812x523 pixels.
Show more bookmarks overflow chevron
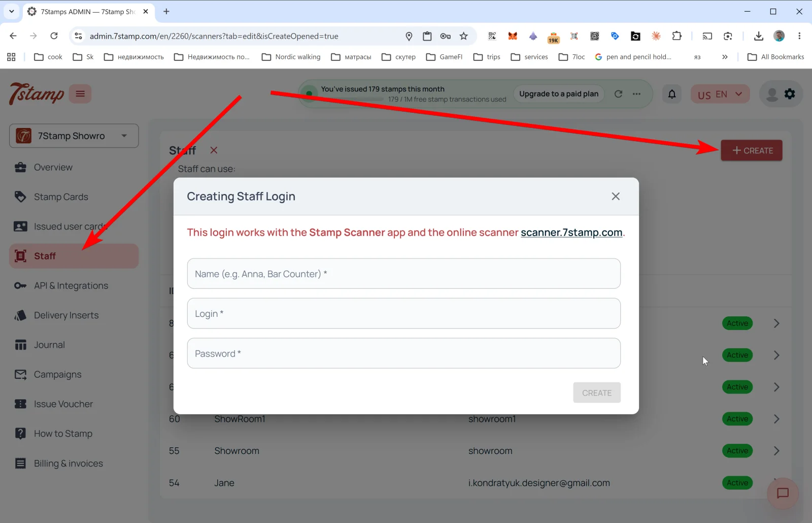(725, 57)
